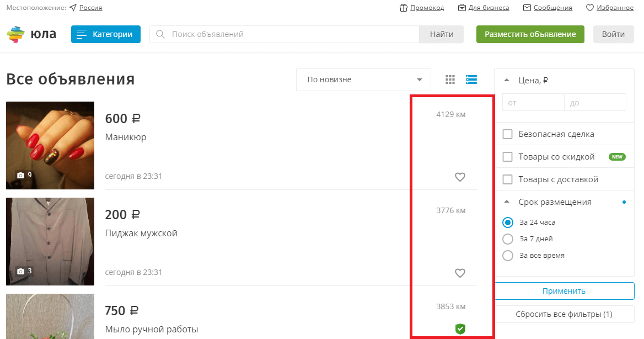Open the Маникюр listing photo thumbnail
The height and width of the screenshot is (339, 644).
coord(50,145)
